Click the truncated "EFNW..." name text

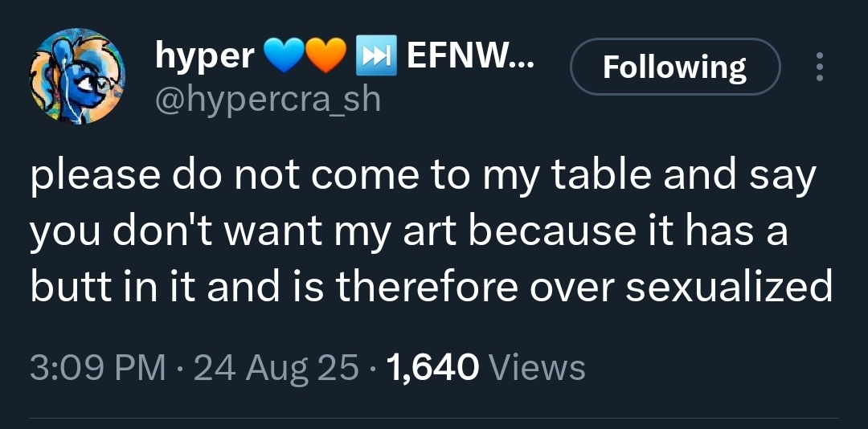469,55
